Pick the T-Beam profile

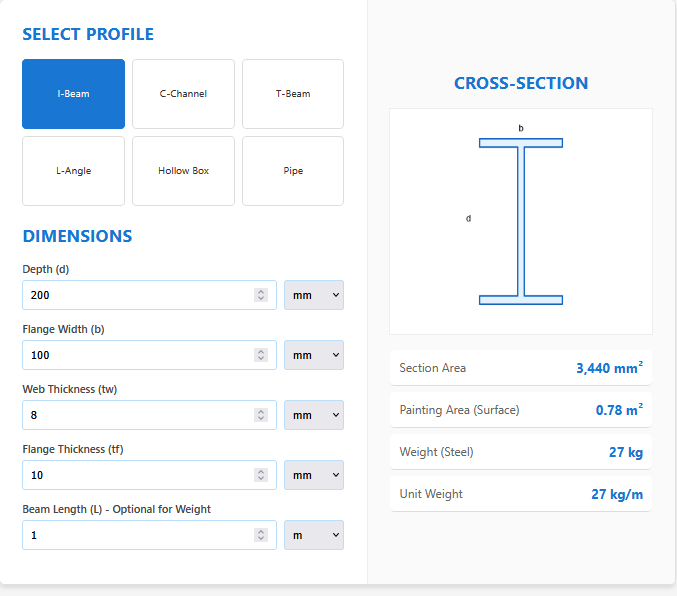293,94
